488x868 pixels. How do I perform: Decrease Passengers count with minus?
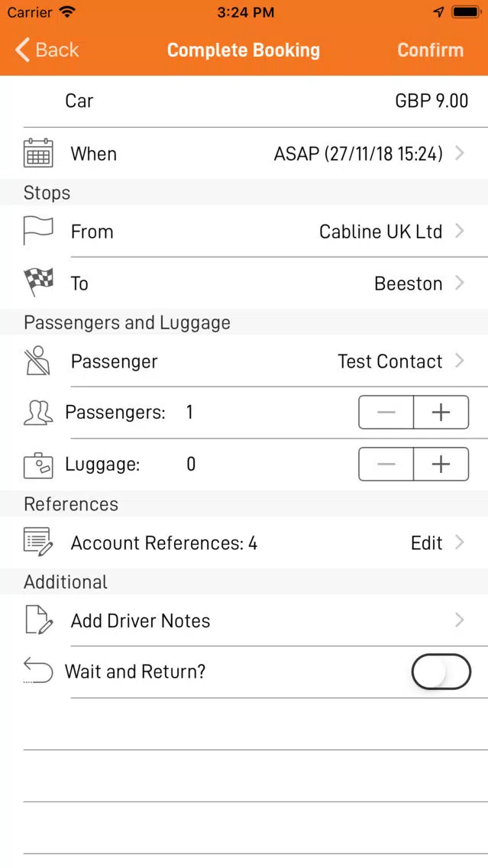click(386, 413)
